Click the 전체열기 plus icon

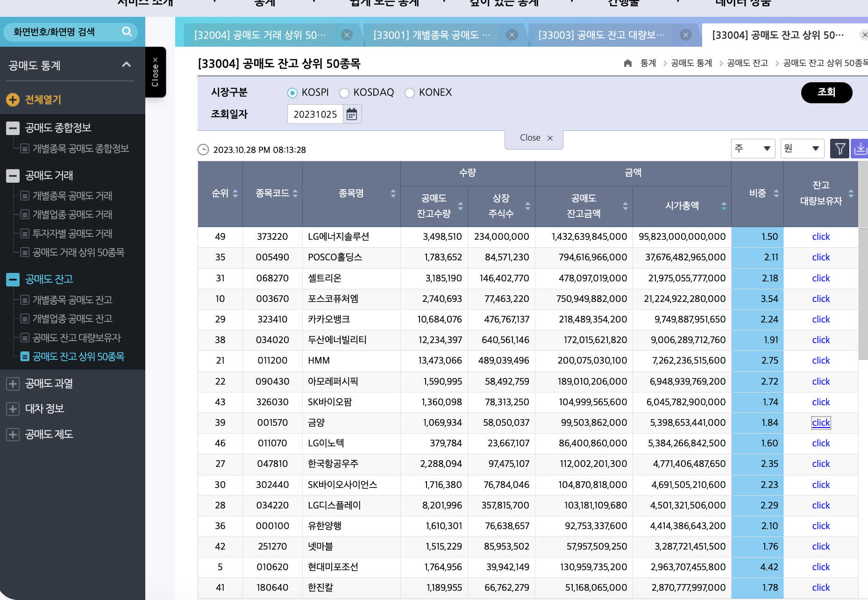13,100
